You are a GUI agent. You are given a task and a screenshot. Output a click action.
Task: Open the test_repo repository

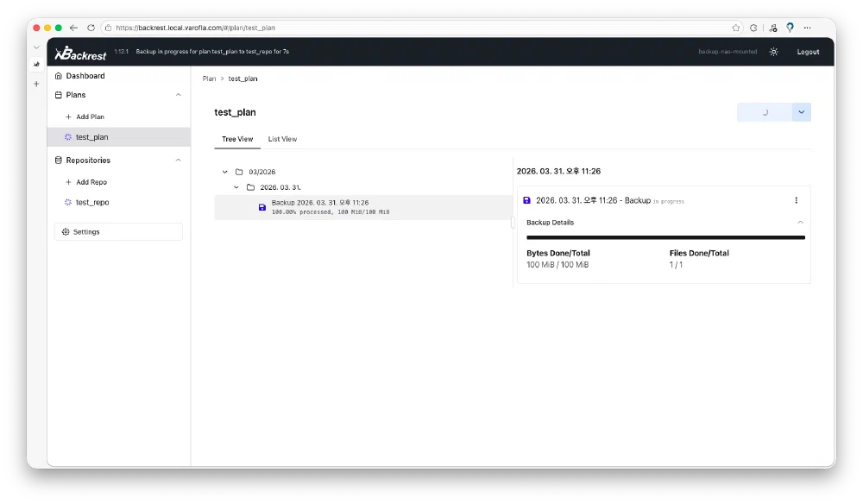point(91,202)
